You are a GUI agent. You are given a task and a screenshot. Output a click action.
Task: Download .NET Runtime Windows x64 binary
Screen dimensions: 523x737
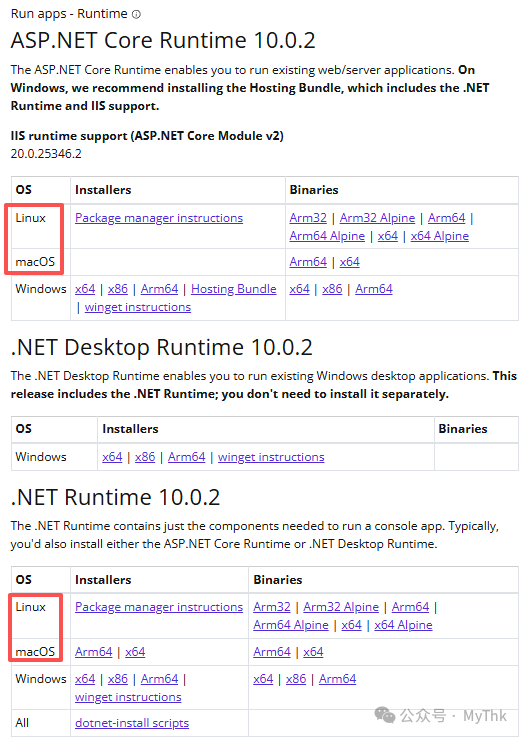[263, 679]
